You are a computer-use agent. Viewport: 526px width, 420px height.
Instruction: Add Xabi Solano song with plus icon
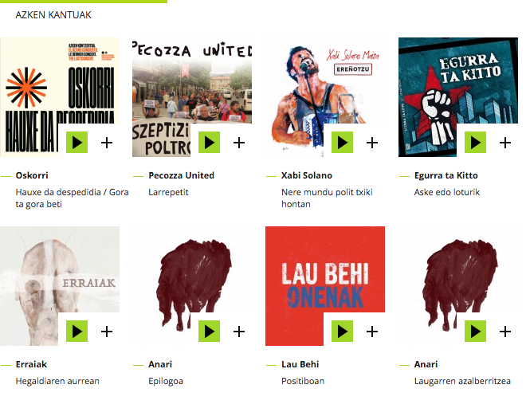[x=372, y=143]
